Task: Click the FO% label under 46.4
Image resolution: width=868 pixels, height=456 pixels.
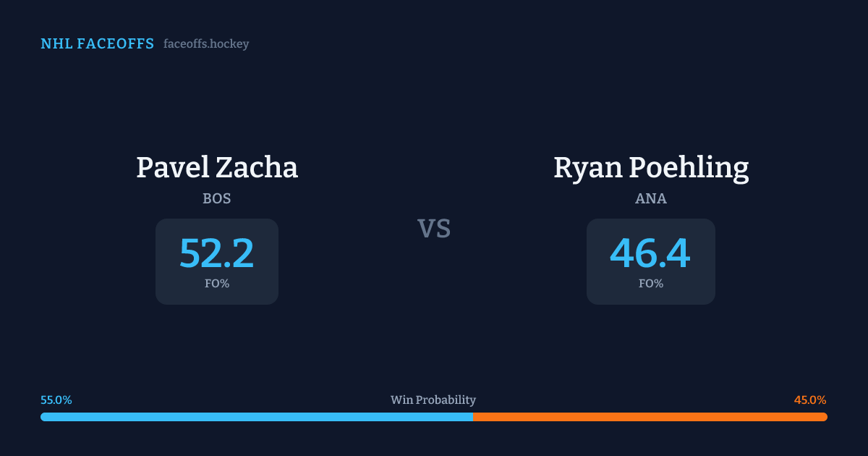Action: tap(651, 284)
